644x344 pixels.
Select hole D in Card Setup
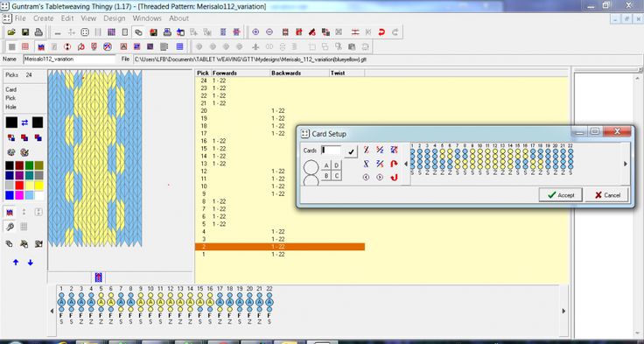(337, 165)
